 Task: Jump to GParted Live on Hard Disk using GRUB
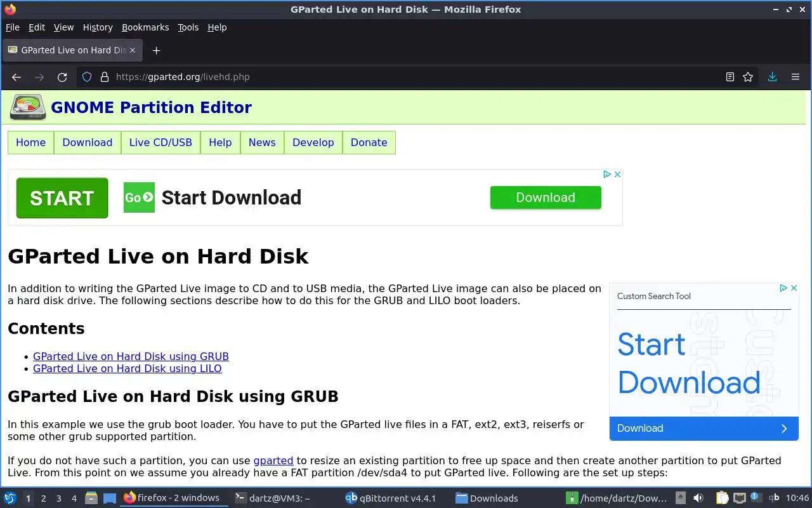tap(131, 356)
